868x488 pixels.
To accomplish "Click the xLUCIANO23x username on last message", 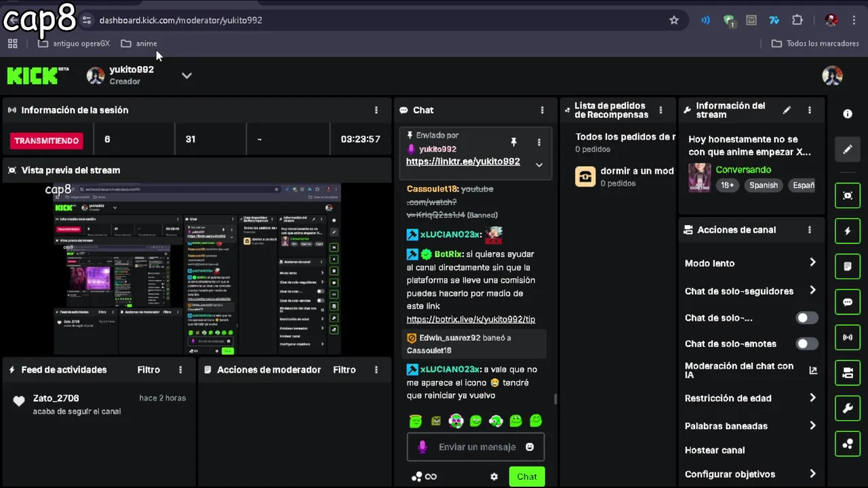I will click(x=450, y=369).
